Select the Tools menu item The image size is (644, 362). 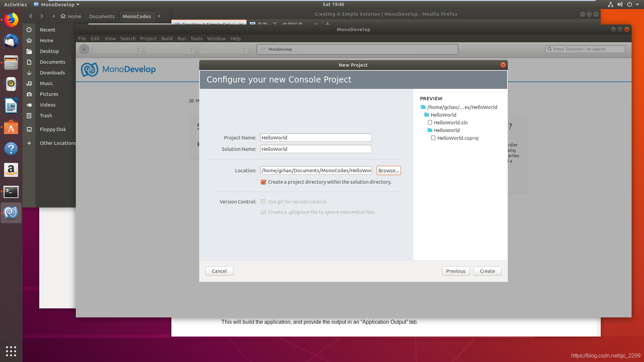pos(196,39)
